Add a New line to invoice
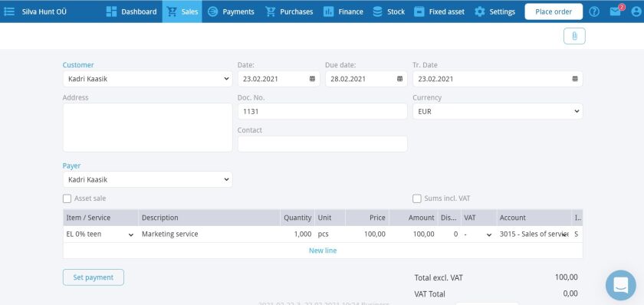The image size is (644, 305). tap(323, 251)
